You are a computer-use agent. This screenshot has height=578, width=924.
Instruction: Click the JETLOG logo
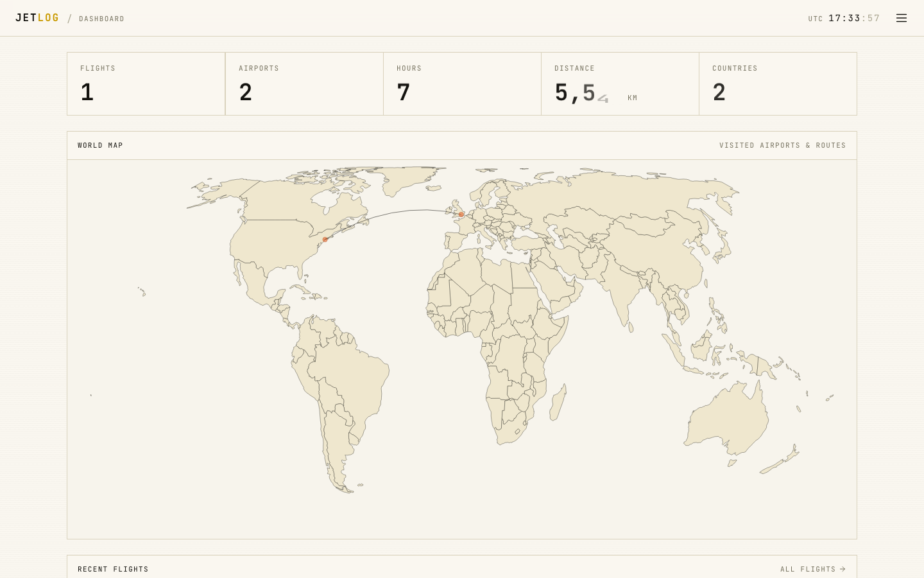[x=37, y=18]
